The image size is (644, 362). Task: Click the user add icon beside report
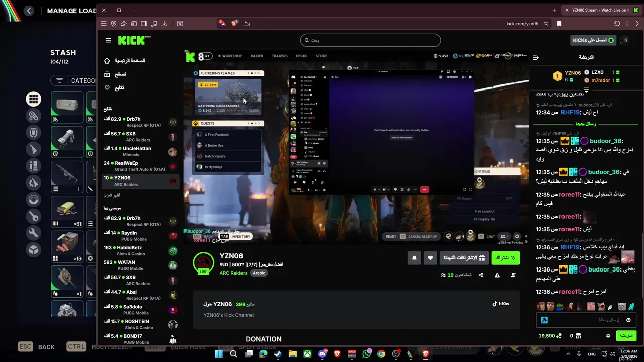pos(513,275)
